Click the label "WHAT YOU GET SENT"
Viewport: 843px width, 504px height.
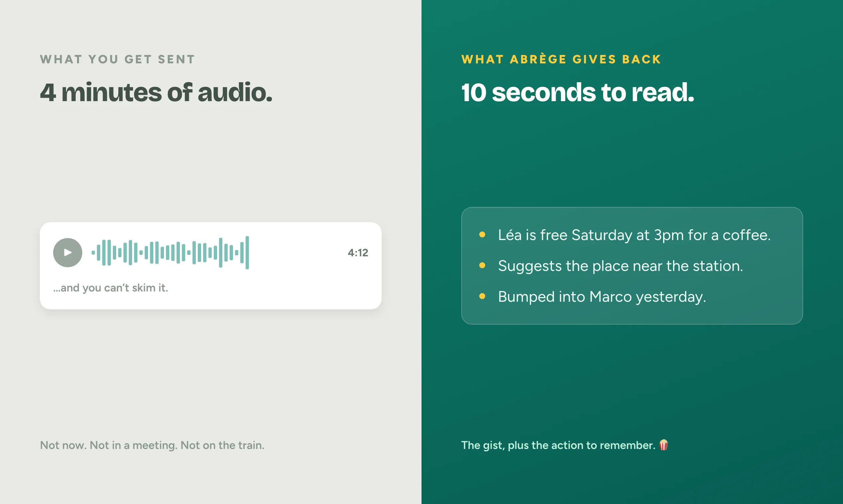pyautogui.click(x=117, y=59)
